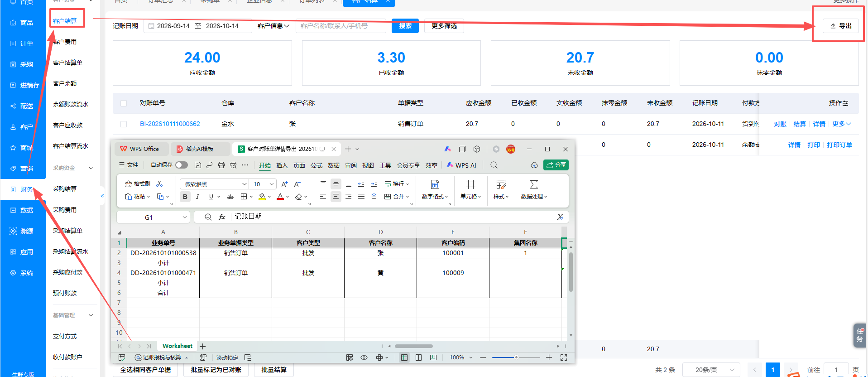Click the increase font size icon
Screen dimensions: 868x377
[x=284, y=184]
